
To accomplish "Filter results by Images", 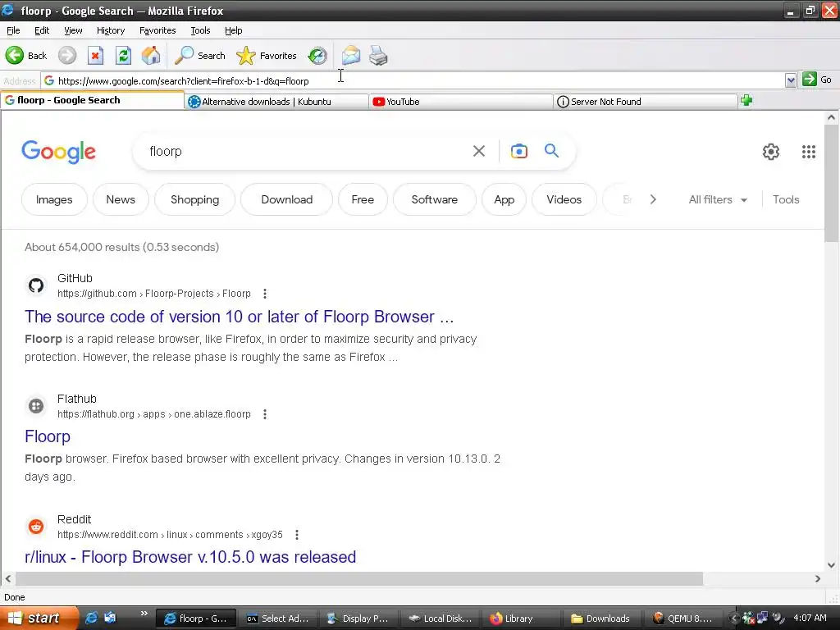I will (54, 199).
